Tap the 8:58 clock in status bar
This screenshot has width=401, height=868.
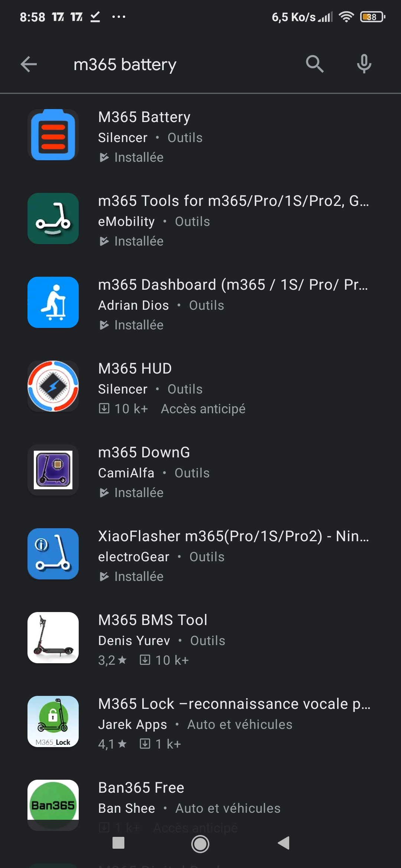pyautogui.click(x=32, y=17)
